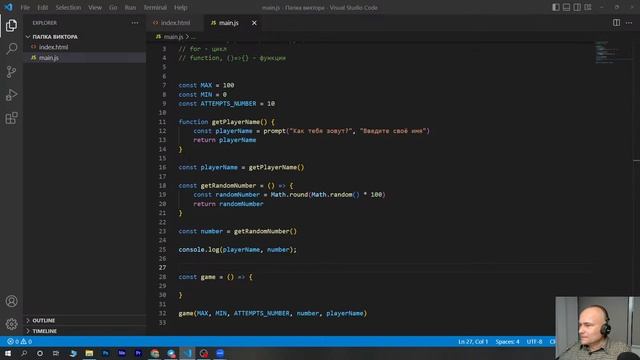Open the Search view in activity bar
This screenshot has width=640, height=360.
[x=11, y=49]
